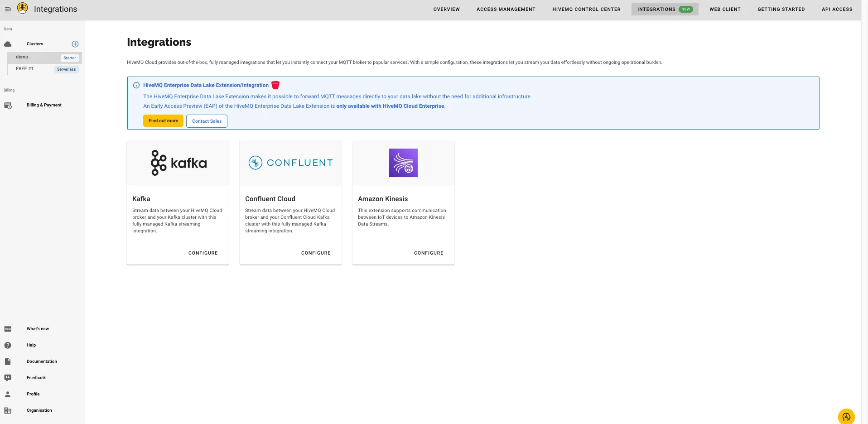Click the Clusters sidebar label
Screen dimensions: 868x424
point(35,44)
